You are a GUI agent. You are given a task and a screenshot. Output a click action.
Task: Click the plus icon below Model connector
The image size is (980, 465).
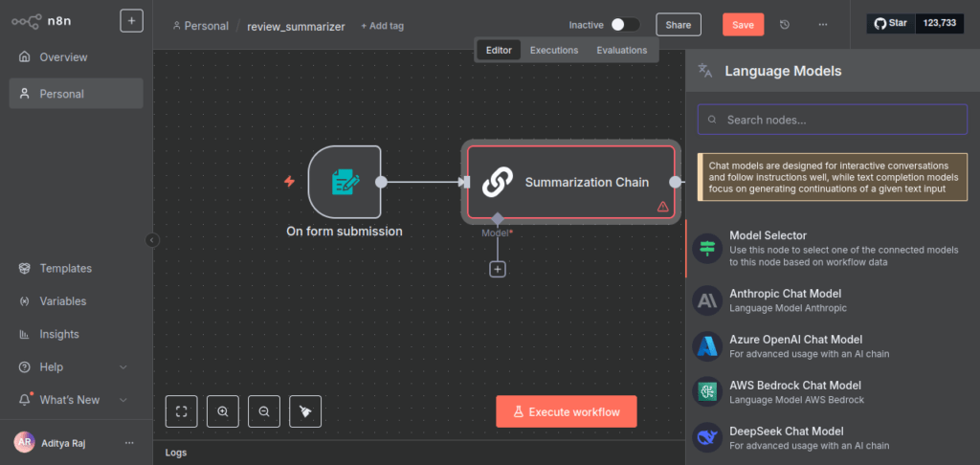click(498, 270)
